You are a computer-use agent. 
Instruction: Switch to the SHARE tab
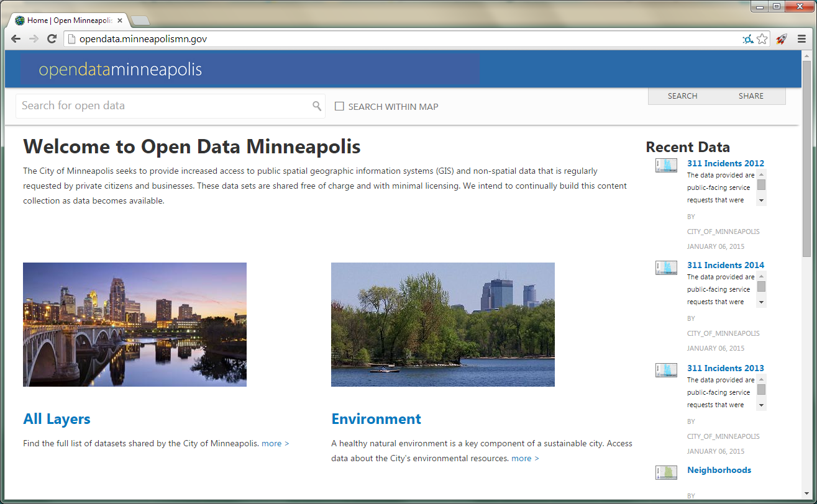click(x=751, y=96)
